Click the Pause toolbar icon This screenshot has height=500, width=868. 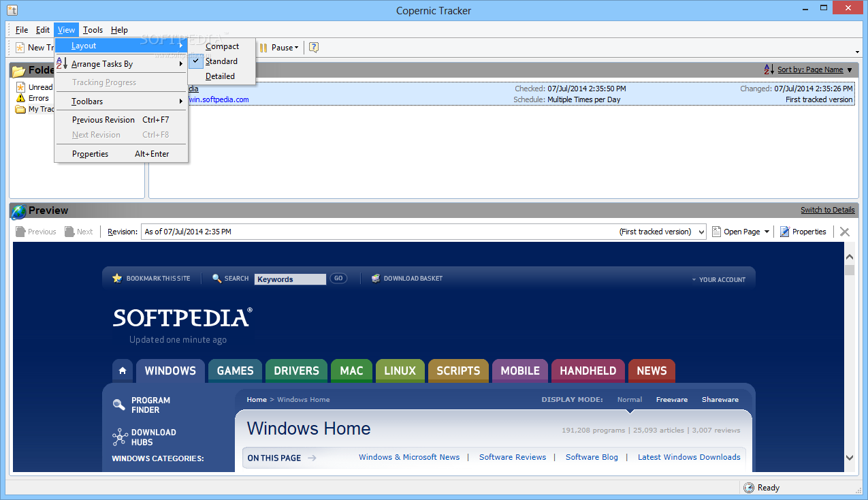(x=263, y=48)
